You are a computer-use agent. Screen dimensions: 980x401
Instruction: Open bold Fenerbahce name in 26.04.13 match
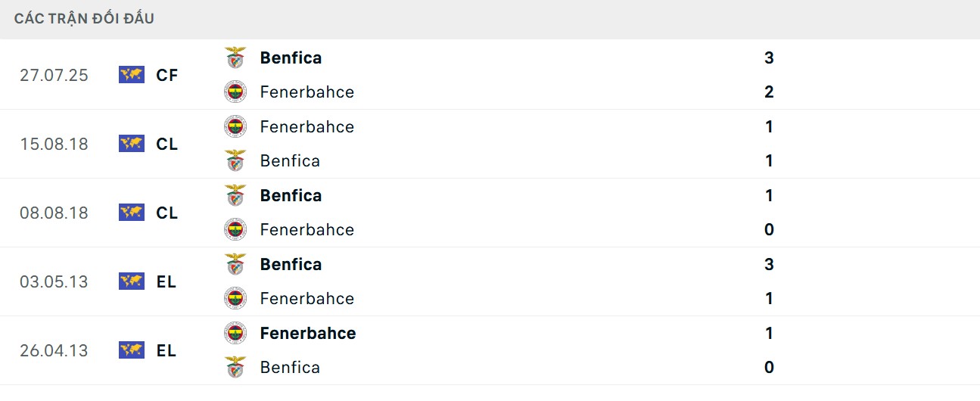click(x=307, y=333)
